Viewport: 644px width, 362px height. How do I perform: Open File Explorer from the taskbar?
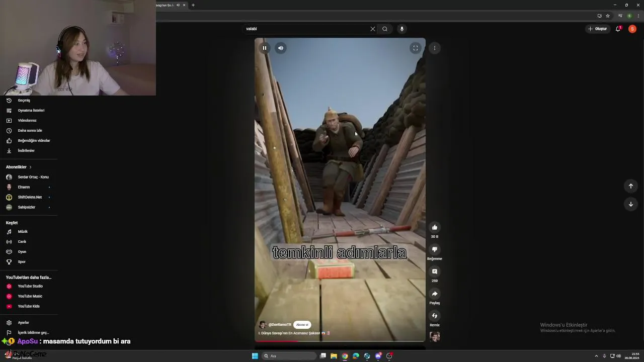tap(334, 356)
